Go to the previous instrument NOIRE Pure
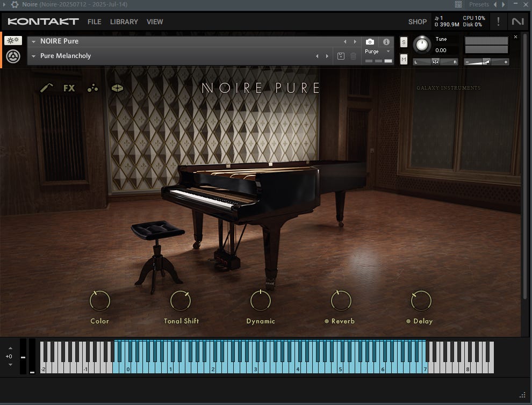The image size is (532, 405). click(345, 42)
